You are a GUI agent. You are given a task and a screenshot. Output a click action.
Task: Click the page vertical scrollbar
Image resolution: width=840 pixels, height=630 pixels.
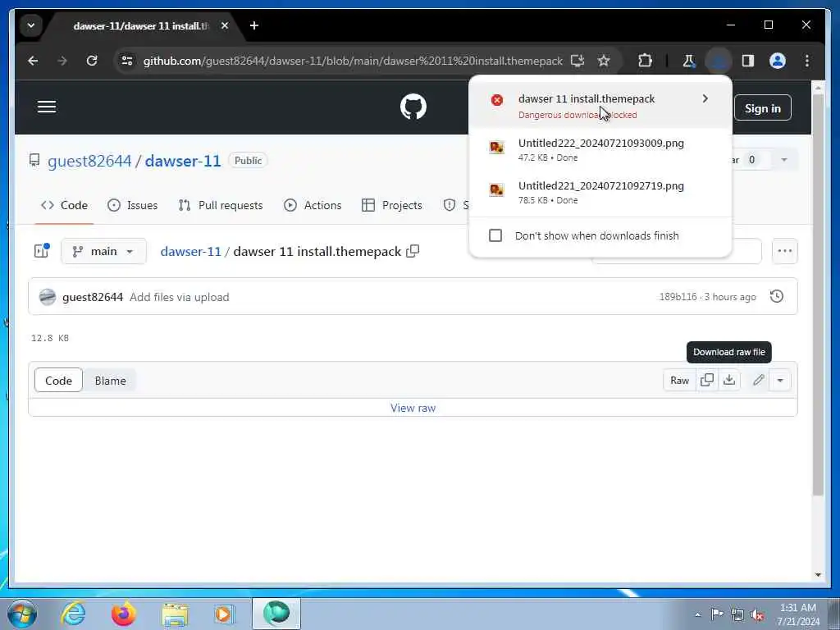[818, 294]
